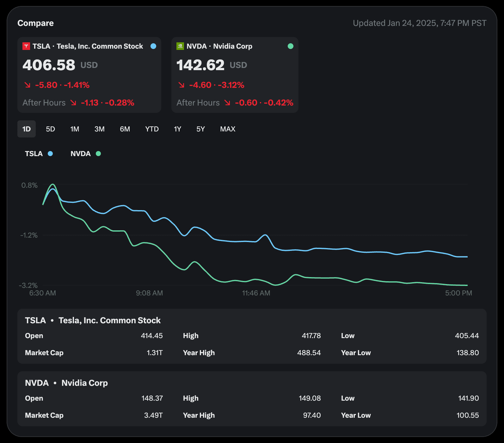Switch to the 5Y time range
The image size is (504, 443).
click(201, 129)
